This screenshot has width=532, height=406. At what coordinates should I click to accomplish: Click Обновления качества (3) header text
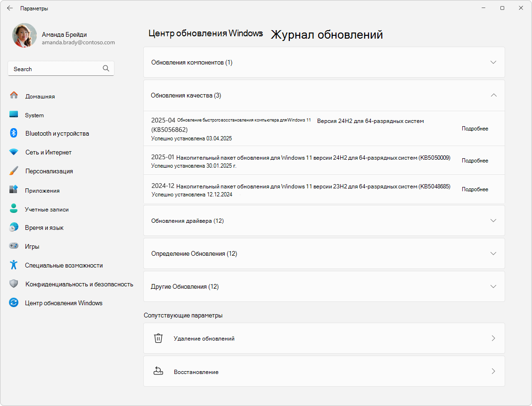coord(186,95)
